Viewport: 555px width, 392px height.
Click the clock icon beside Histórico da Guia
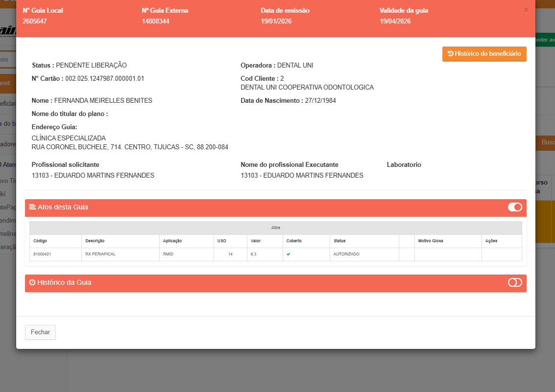pyautogui.click(x=32, y=282)
